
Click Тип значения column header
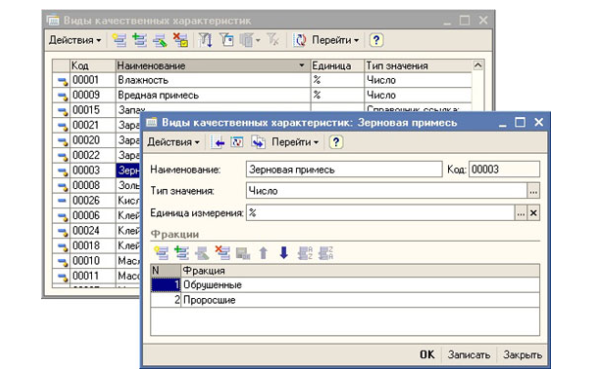[418, 66]
